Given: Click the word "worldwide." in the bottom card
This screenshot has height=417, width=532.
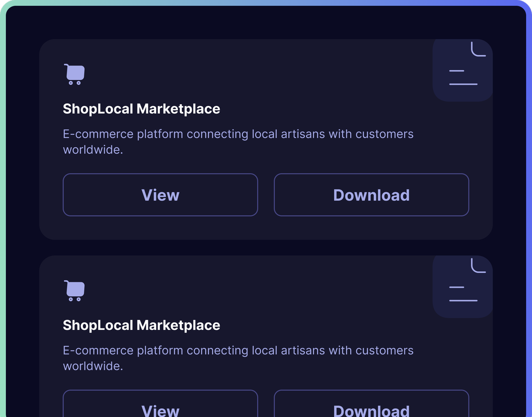Looking at the screenshot, I should (93, 366).
